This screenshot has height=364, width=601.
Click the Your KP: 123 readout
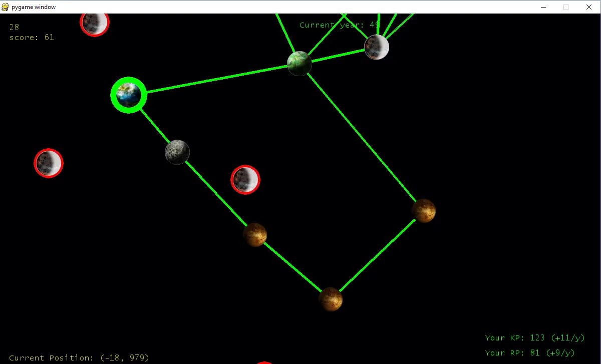coord(535,338)
